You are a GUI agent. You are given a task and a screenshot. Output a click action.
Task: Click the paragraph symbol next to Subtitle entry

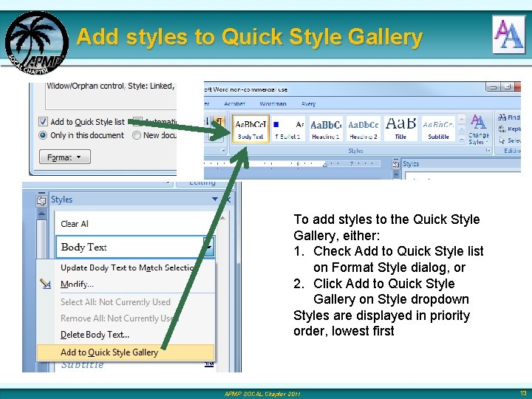(x=209, y=364)
